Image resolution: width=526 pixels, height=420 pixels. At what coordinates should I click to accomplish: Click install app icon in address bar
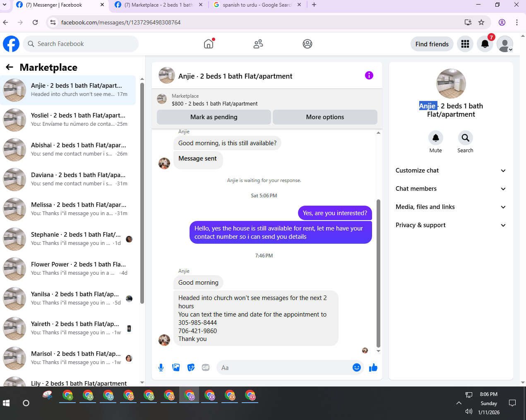468,22
